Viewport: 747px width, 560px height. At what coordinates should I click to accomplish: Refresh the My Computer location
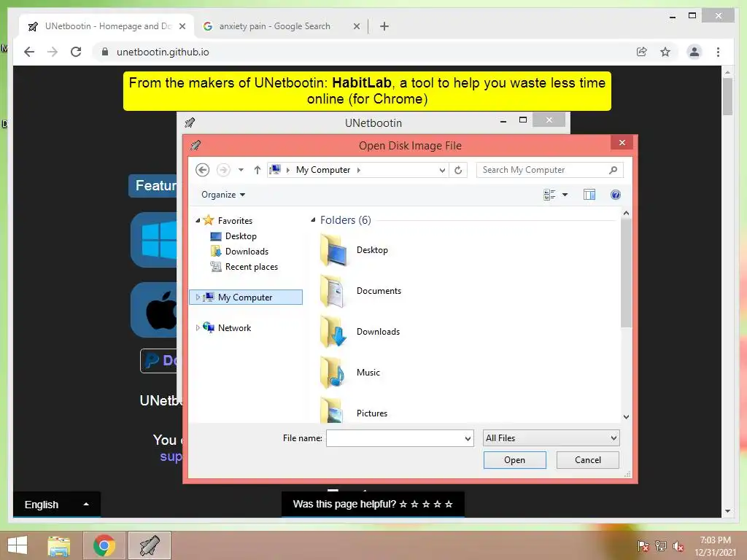(x=458, y=170)
